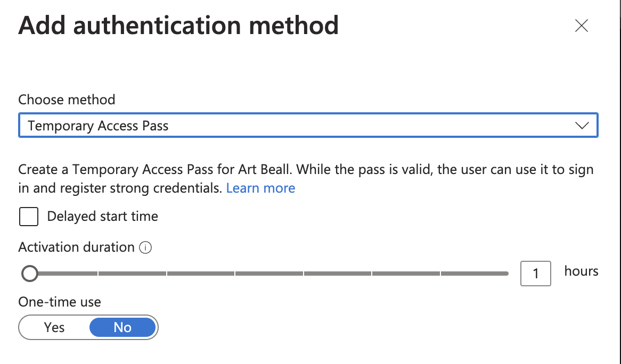Click the One-time use toggle label

tap(59, 302)
